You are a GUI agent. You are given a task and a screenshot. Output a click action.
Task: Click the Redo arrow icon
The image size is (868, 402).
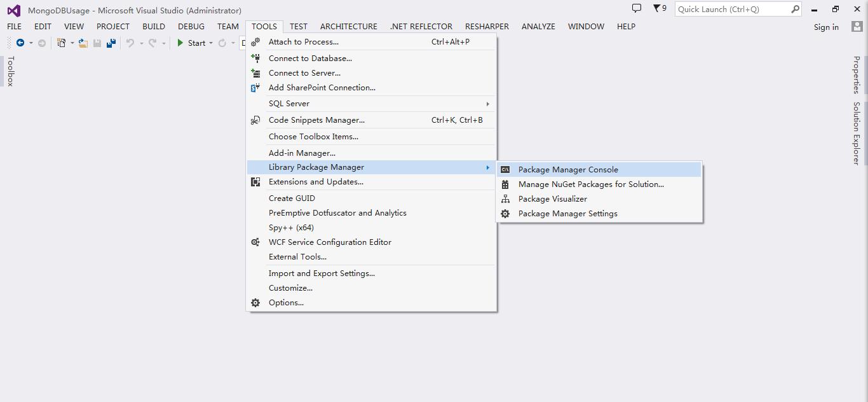[153, 43]
